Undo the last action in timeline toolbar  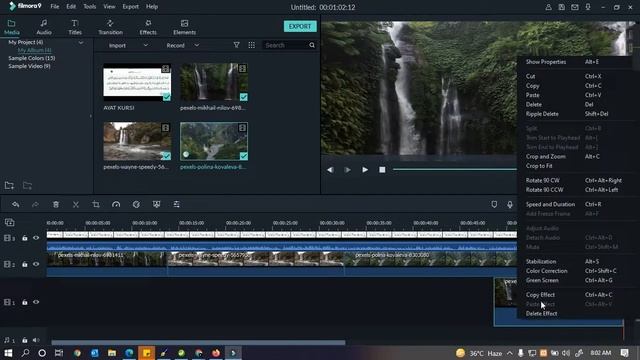[16, 204]
